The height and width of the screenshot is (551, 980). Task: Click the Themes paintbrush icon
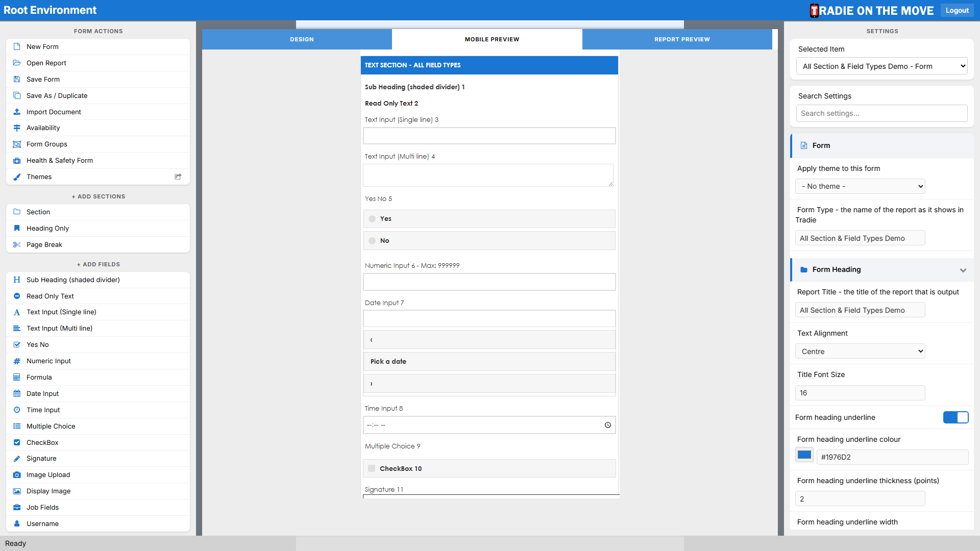(17, 177)
